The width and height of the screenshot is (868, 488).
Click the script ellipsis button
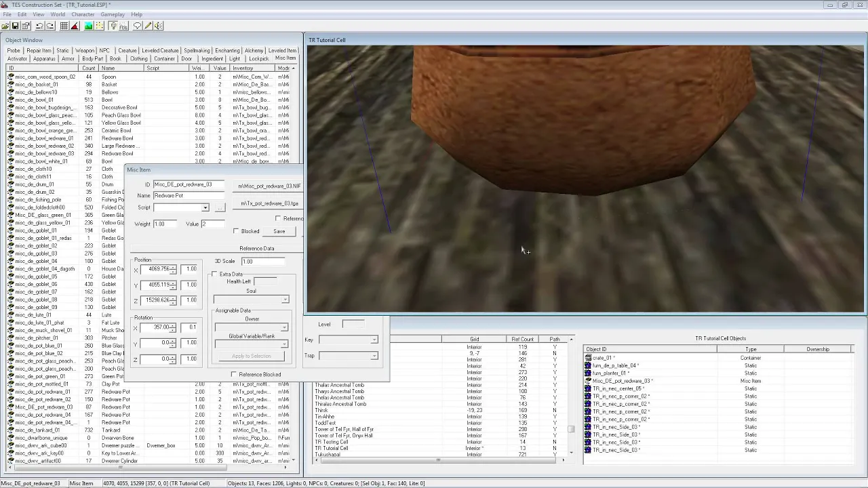pyautogui.click(x=219, y=208)
